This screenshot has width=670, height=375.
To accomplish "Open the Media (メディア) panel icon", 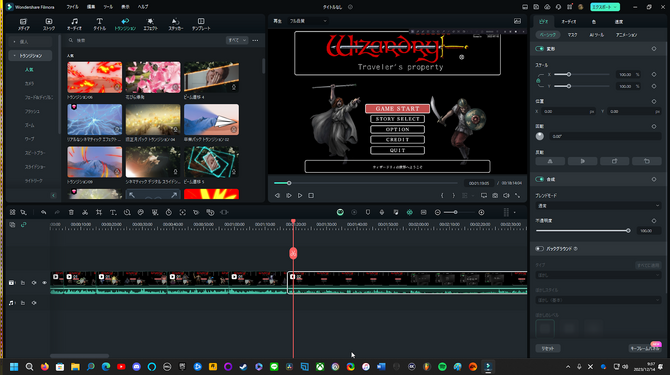I will coord(24,24).
